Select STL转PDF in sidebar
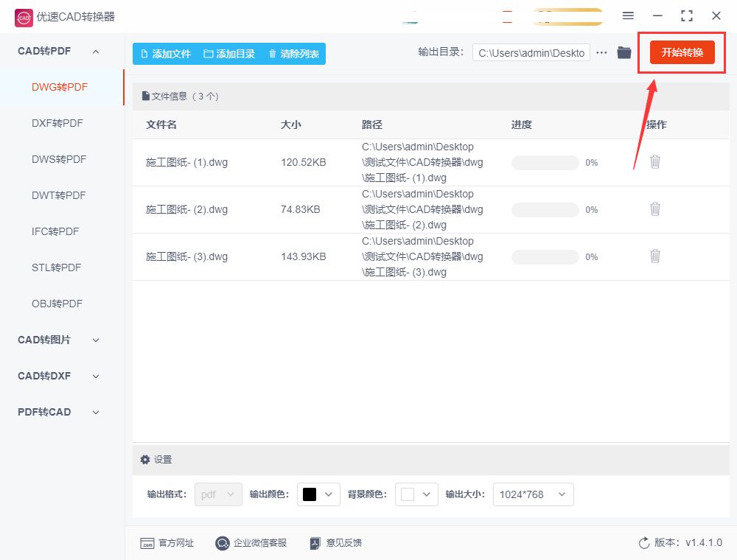Screen dimensions: 737x560 57,267
